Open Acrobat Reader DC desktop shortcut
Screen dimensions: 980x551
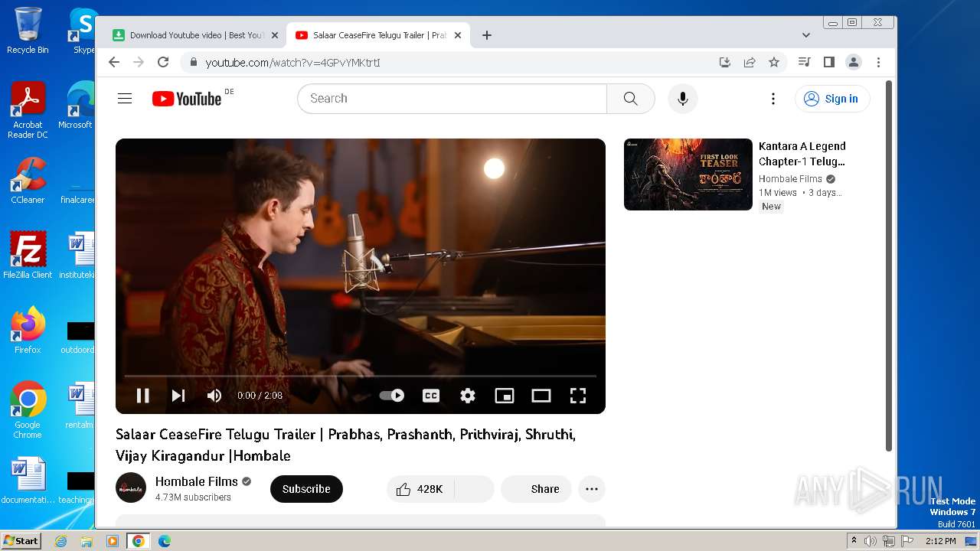[x=28, y=110]
